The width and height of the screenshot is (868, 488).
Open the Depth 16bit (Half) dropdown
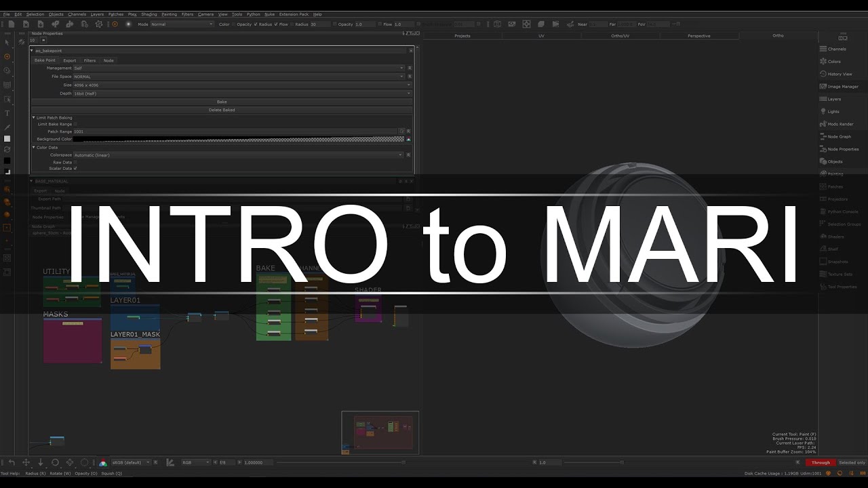click(242, 94)
